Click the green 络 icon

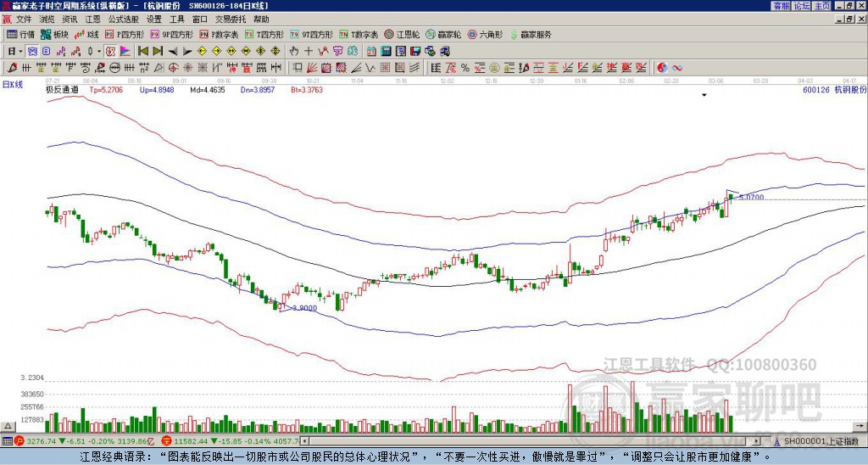(353, 51)
